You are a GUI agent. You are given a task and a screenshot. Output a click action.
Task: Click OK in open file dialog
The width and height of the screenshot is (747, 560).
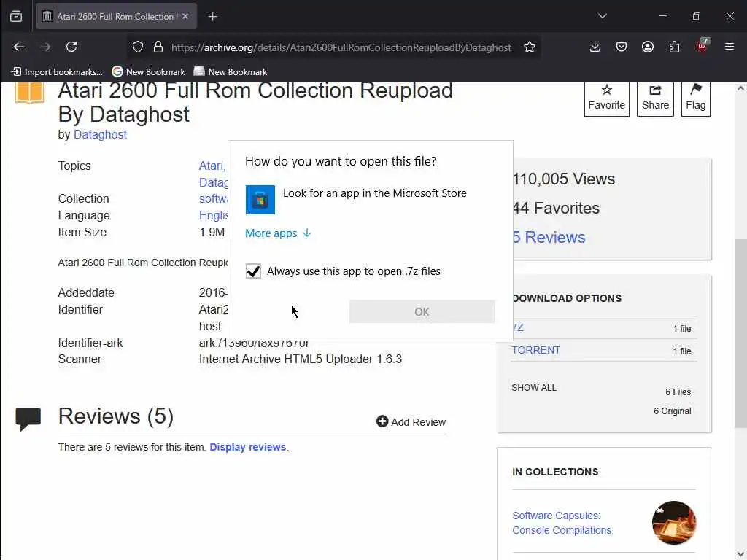point(422,311)
